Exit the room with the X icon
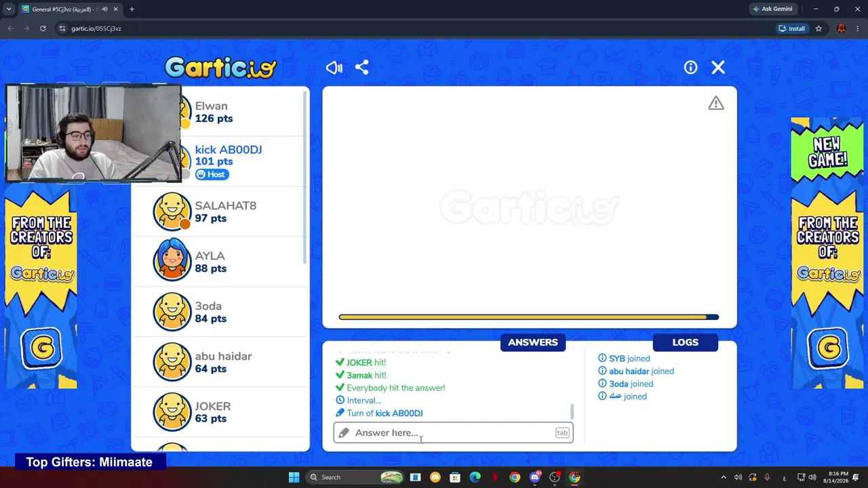This screenshot has width=868, height=488. click(x=718, y=67)
